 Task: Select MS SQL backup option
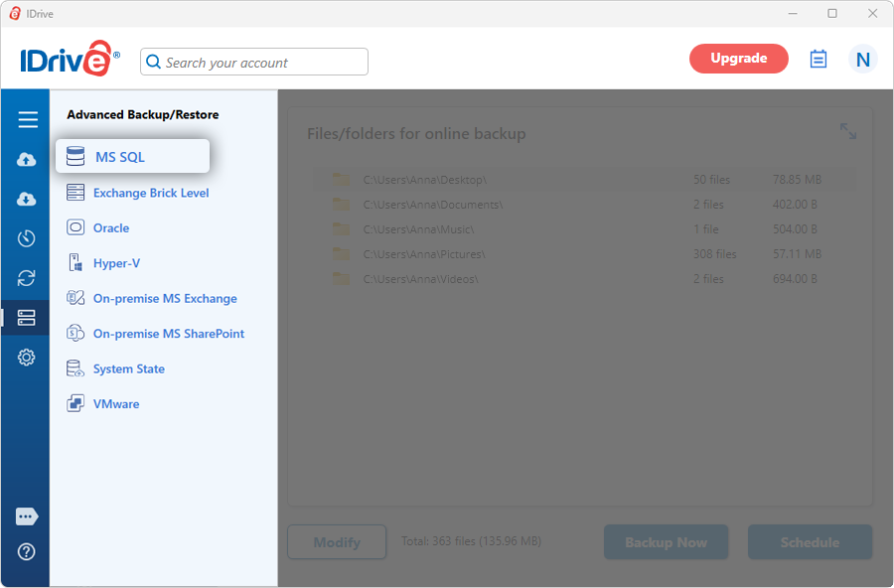pyautogui.click(x=132, y=157)
